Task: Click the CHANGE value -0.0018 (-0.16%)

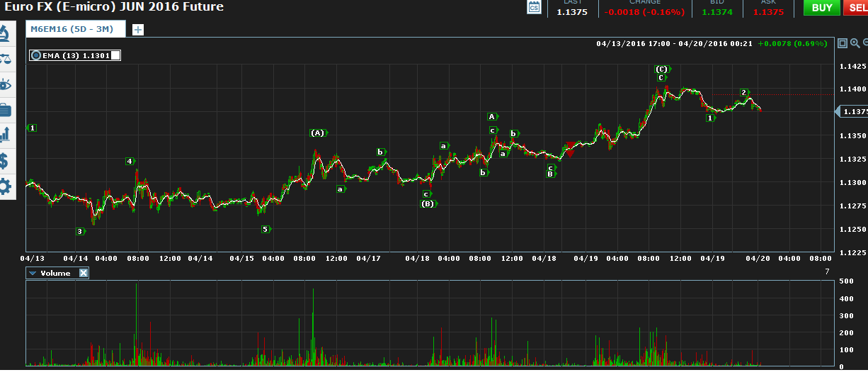Action: (644, 12)
